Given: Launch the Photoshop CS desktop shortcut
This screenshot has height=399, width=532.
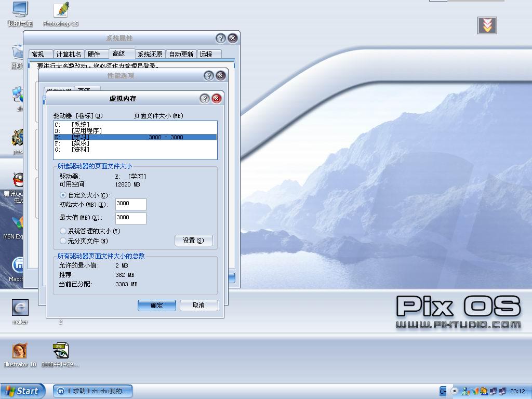Looking at the screenshot, I should pos(61,14).
